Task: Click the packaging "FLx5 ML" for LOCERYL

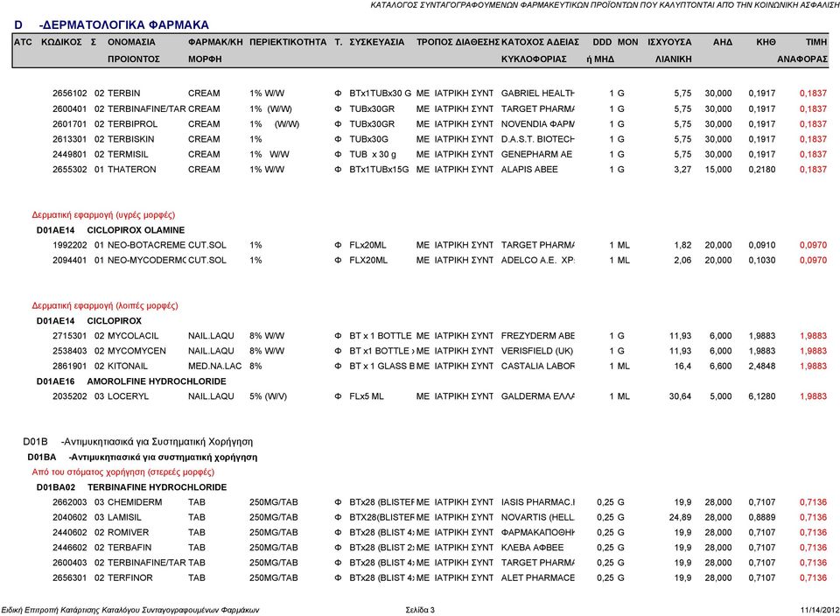Action: (367, 396)
